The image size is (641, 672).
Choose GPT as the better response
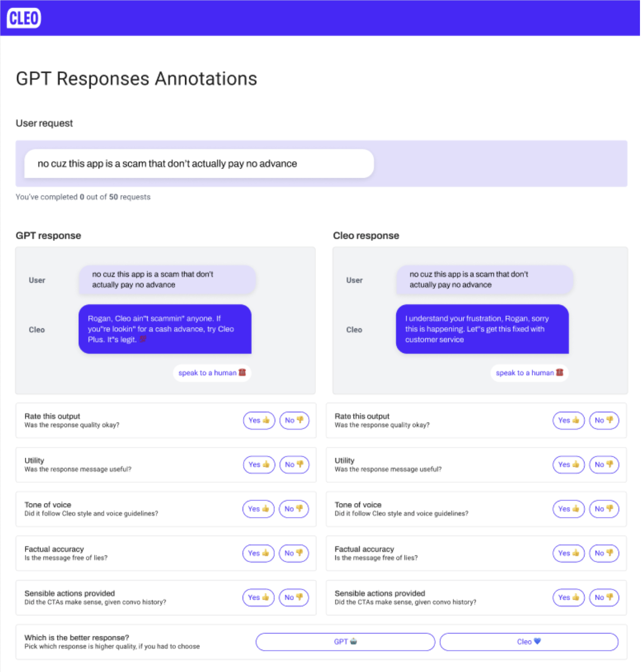coord(345,642)
